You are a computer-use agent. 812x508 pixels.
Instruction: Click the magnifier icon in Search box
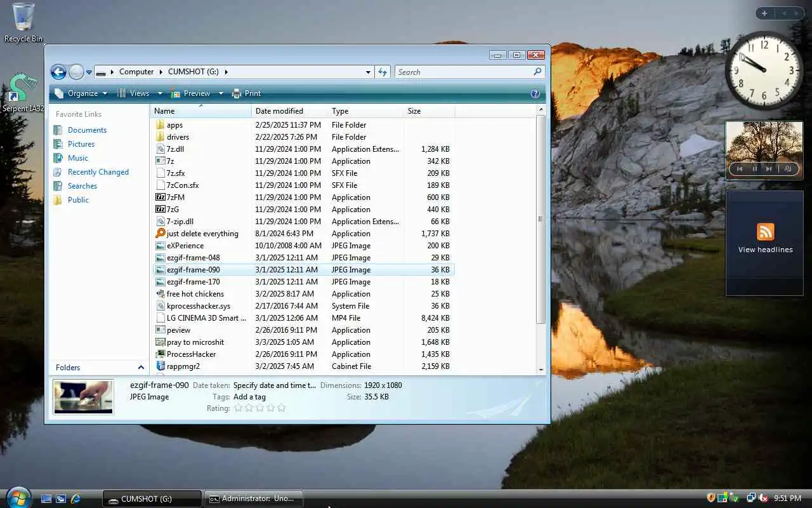tap(538, 72)
